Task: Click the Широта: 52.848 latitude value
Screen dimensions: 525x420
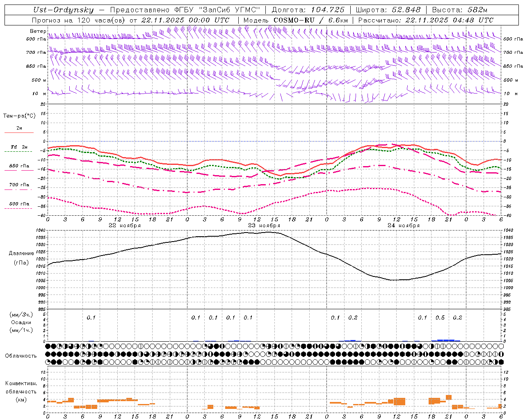Action: click(388, 10)
